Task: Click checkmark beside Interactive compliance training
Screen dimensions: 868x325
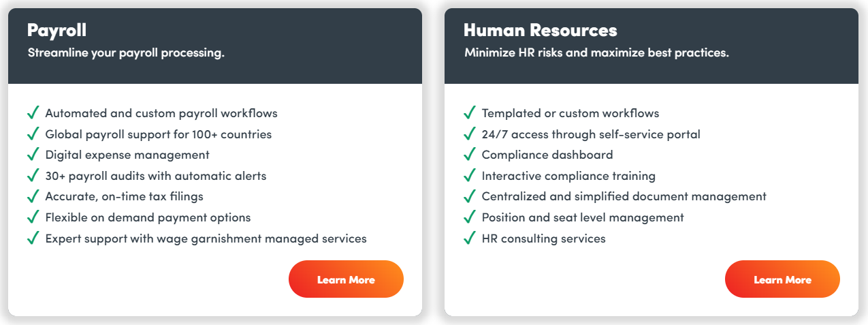Action: (x=469, y=176)
